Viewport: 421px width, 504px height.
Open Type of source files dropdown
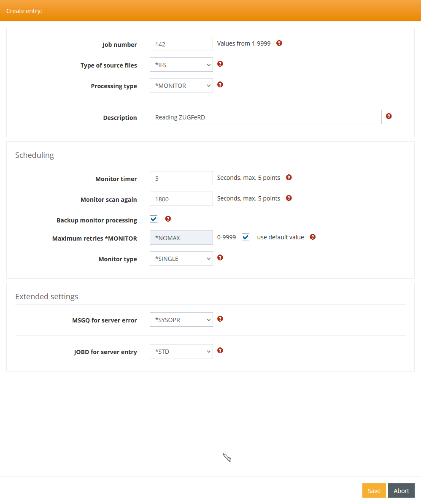(x=181, y=65)
